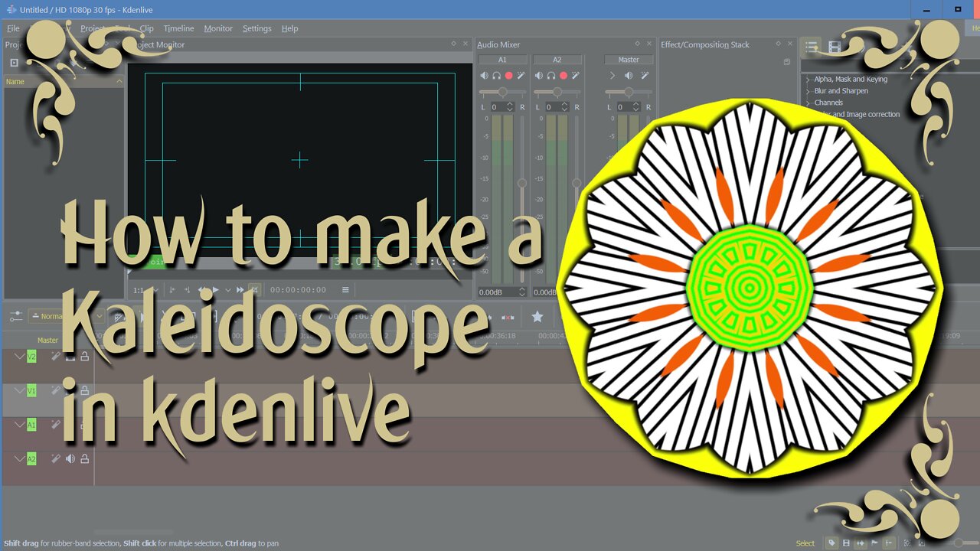Show video effects with film strip icon
This screenshot has width=980, height=551.
coord(835,47)
